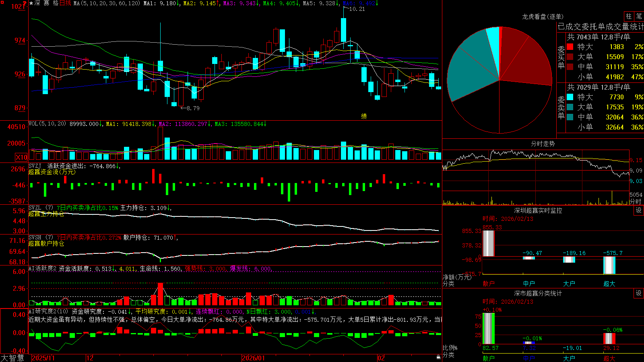Click the SVZL (7) indicator label
The width and height of the screenshot is (644, 362).
(x=41, y=208)
